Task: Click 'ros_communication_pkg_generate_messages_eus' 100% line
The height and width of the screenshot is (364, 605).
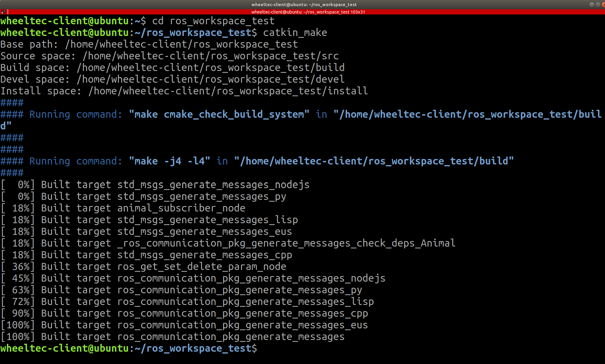Action: coord(242,325)
